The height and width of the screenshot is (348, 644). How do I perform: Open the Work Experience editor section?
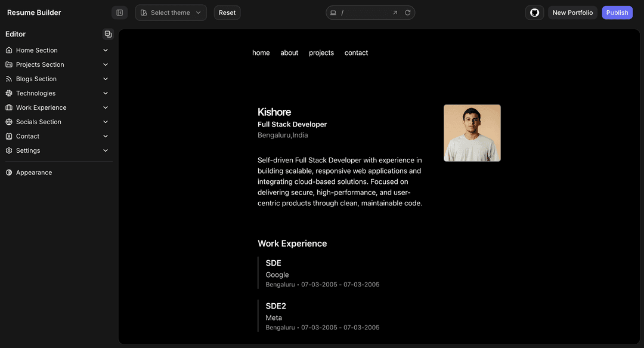coord(41,107)
